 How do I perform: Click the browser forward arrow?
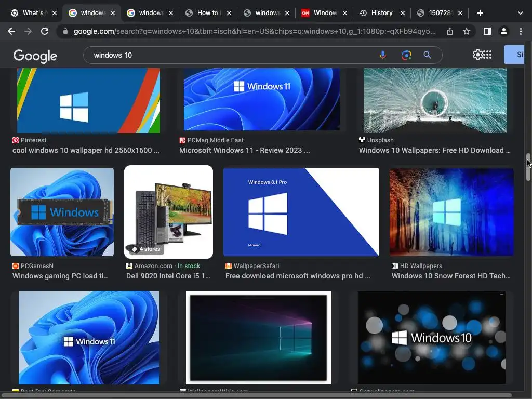click(x=28, y=31)
